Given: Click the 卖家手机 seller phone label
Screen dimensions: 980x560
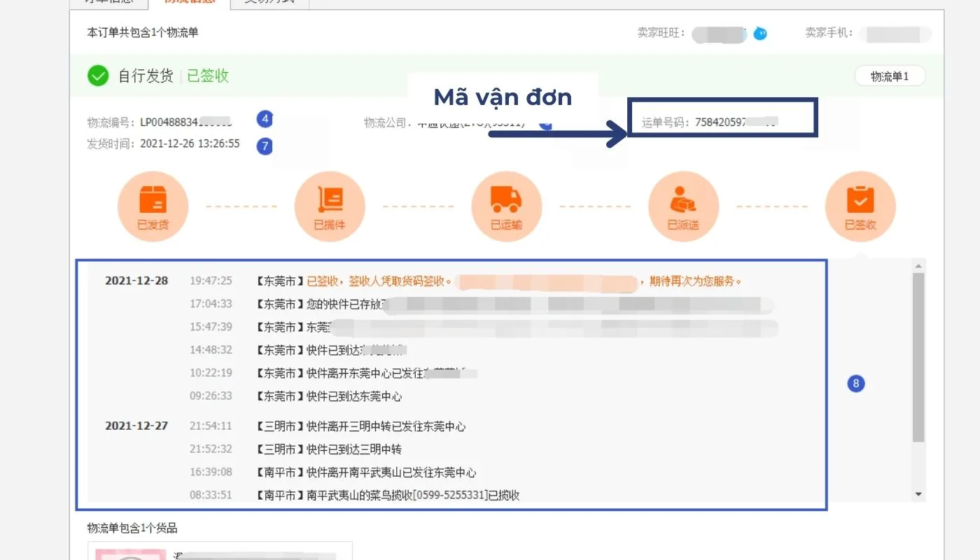Looking at the screenshot, I should coord(829,33).
